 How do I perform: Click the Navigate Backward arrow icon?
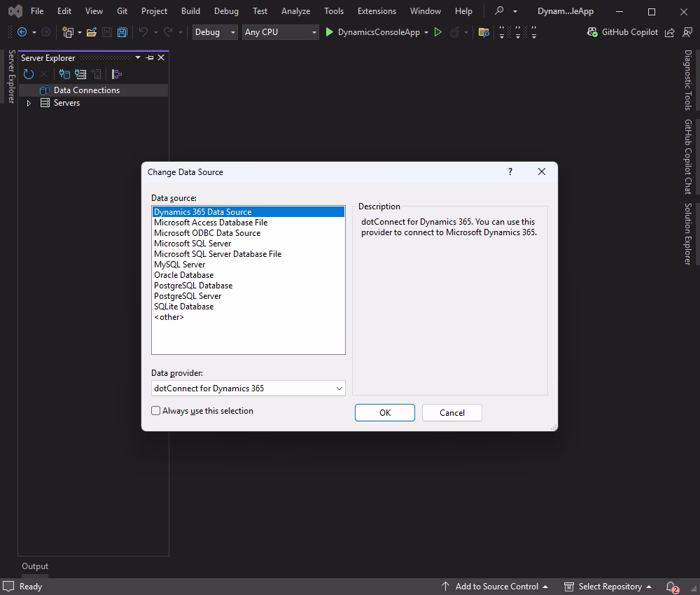coord(22,32)
